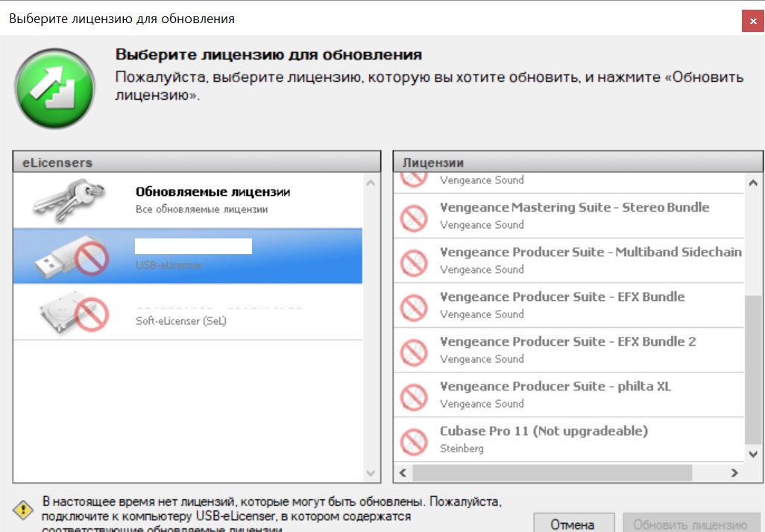The image size is (765, 532).
Task: Click the licenses horizontal scroll right arrow
Action: tap(734, 472)
